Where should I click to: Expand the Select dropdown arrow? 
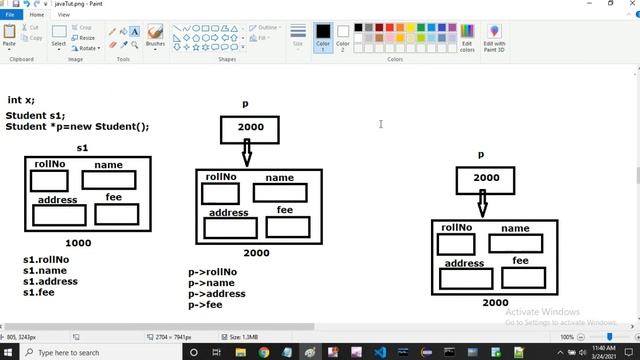click(x=59, y=49)
